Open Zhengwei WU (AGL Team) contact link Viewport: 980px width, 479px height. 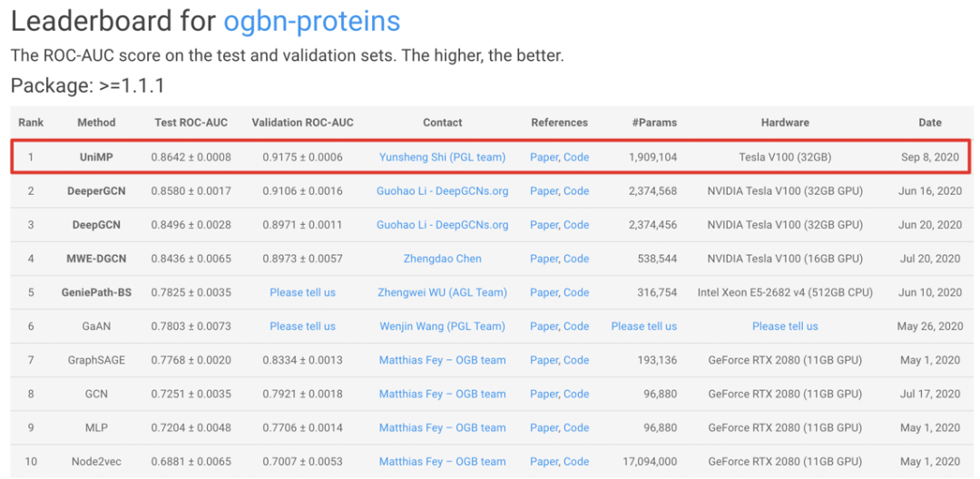tap(443, 292)
